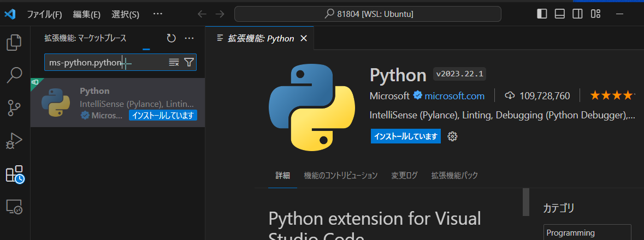Image resolution: width=644 pixels, height=240 pixels.
Task: Show more menu bar items
Action: pyautogui.click(x=158, y=14)
